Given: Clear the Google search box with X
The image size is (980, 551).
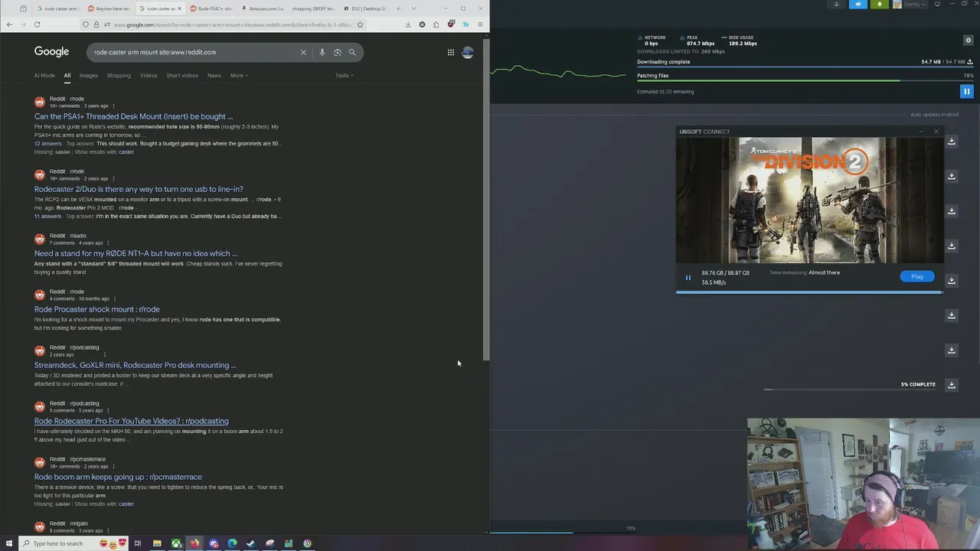Looking at the screenshot, I should (x=303, y=52).
